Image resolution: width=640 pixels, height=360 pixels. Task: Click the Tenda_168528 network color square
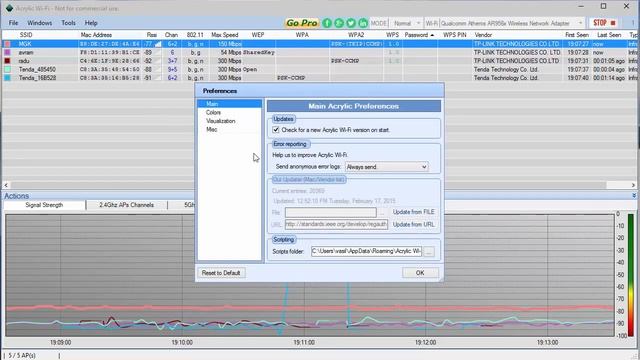[7, 78]
